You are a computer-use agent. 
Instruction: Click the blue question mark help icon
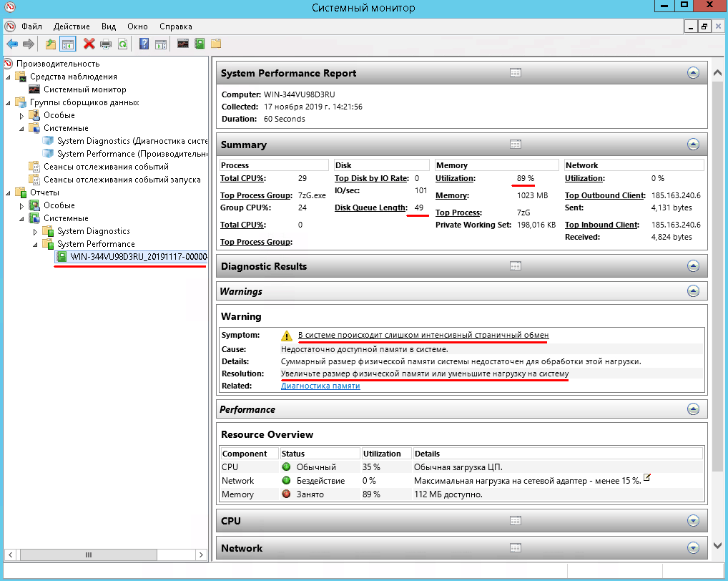pyautogui.click(x=144, y=44)
